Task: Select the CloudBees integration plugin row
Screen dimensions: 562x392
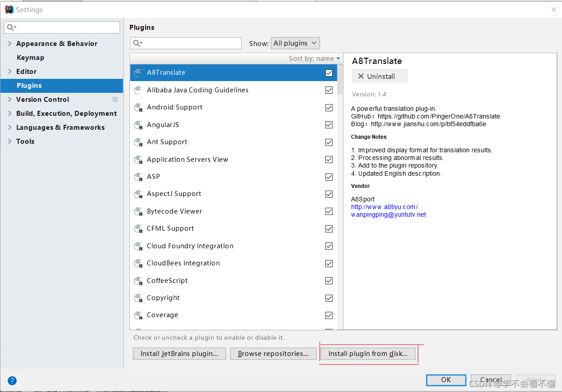Action: [233, 264]
